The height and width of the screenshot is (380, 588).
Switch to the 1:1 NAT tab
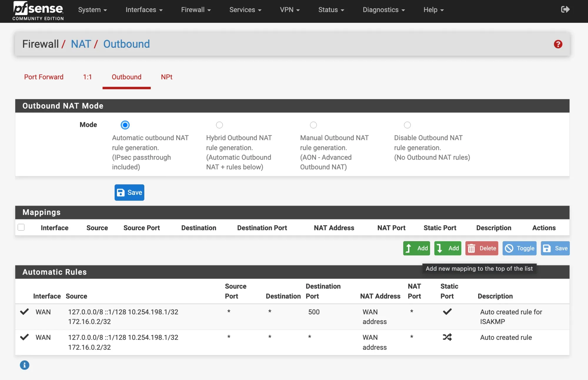pyautogui.click(x=87, y=77)
